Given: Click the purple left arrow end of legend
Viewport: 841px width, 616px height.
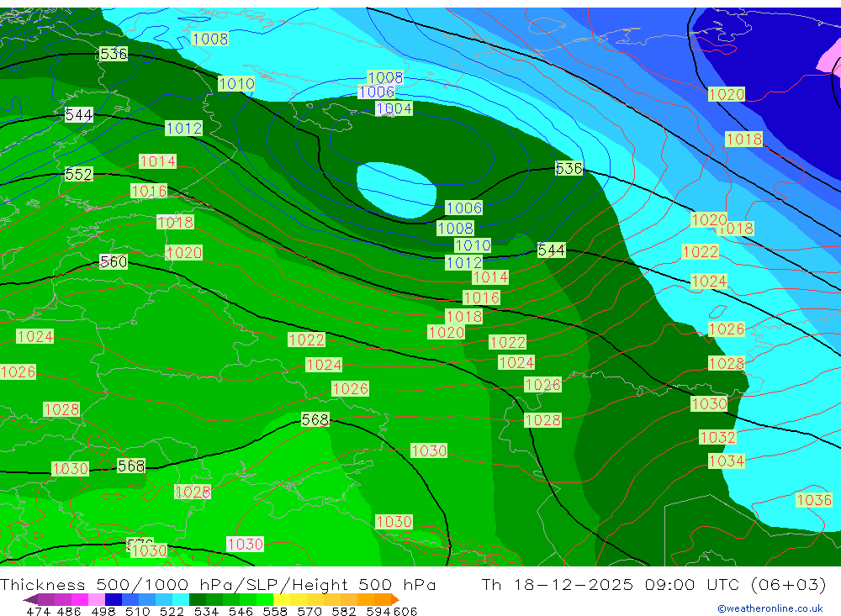Looking at the screenshot, I should (x=30, y=599).
